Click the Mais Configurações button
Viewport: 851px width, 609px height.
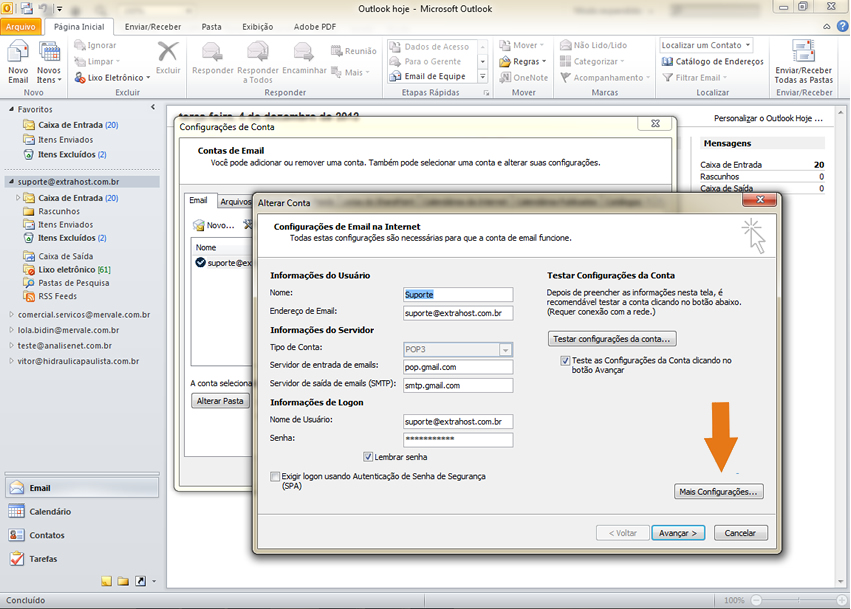(x=718, y=492)
